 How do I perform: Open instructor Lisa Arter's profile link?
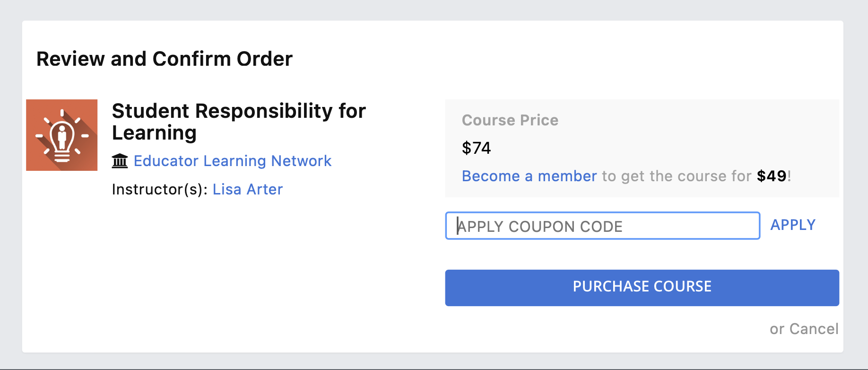pos(248,189)
